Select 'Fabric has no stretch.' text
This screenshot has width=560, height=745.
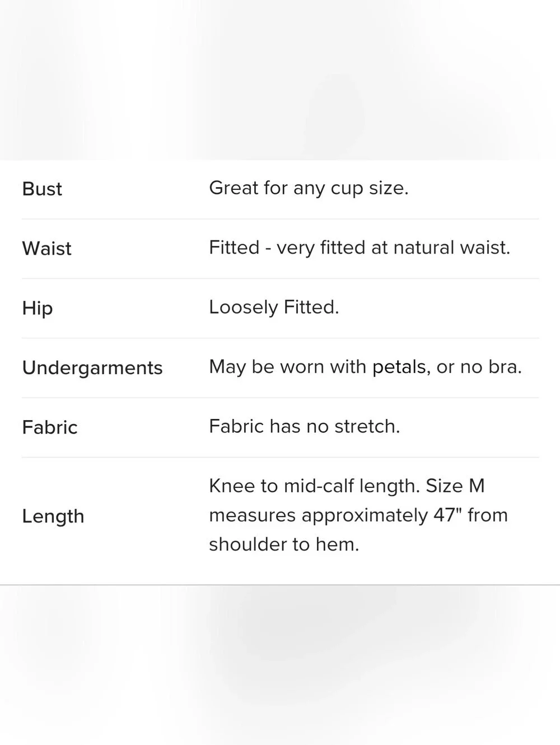click(305, 426)
